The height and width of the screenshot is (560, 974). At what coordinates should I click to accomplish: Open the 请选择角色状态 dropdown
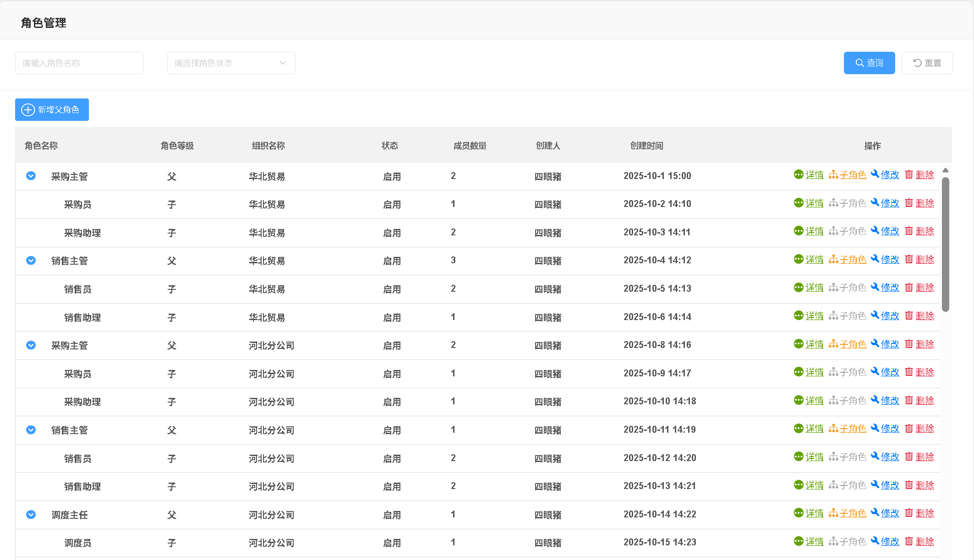click(x=231, y=63)
